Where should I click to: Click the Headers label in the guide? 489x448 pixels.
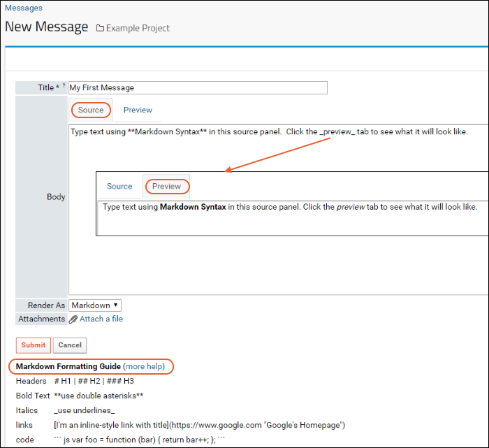point(31,381)
